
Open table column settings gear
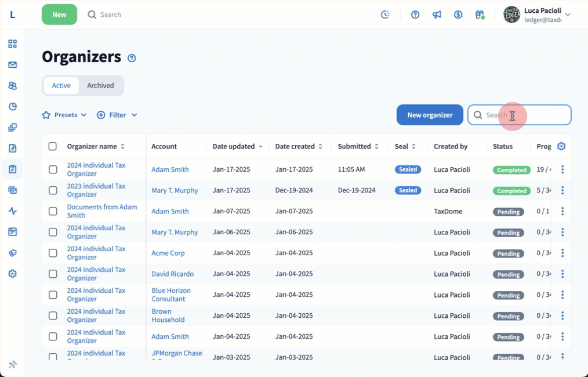tap(561, 146)
